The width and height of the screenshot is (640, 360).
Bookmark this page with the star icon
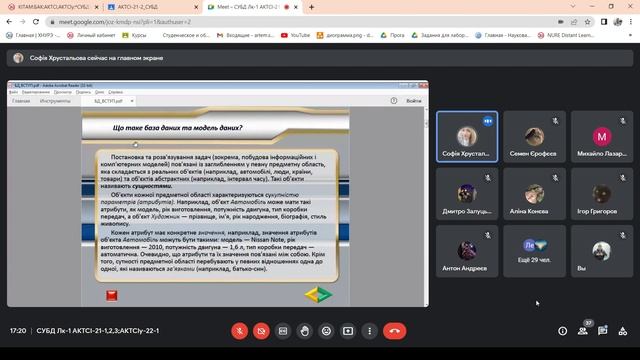587,22
